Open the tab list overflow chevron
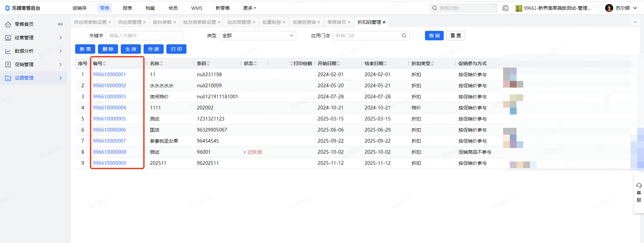The image size is (644, 243). pyautogui.click(x=635, y=22)
